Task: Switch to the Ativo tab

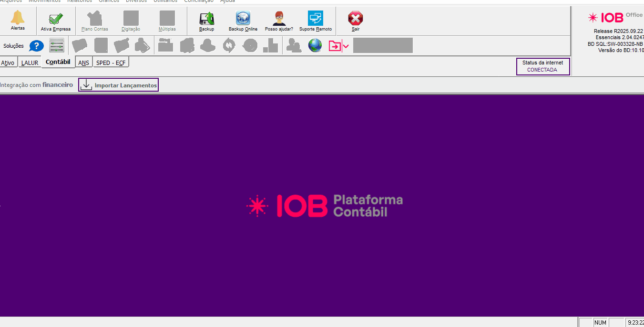Action: 8,63
